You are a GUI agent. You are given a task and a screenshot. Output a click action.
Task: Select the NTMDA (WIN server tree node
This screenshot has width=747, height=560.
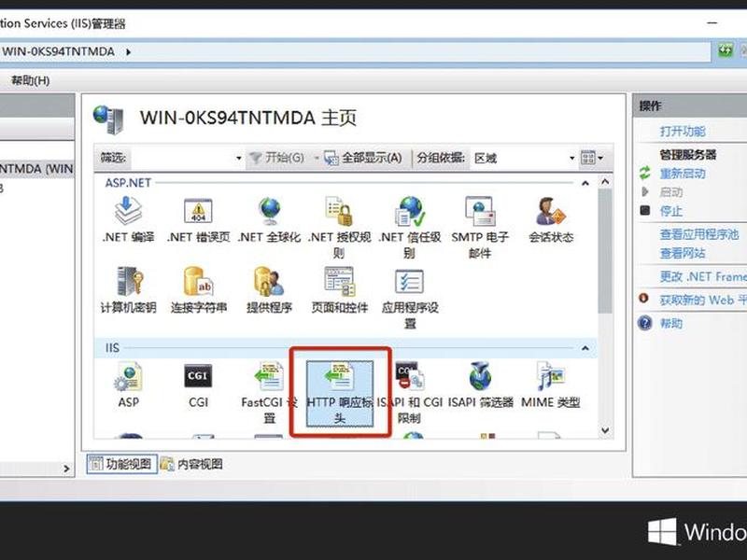pyautogui.click(x=36, y=169)
